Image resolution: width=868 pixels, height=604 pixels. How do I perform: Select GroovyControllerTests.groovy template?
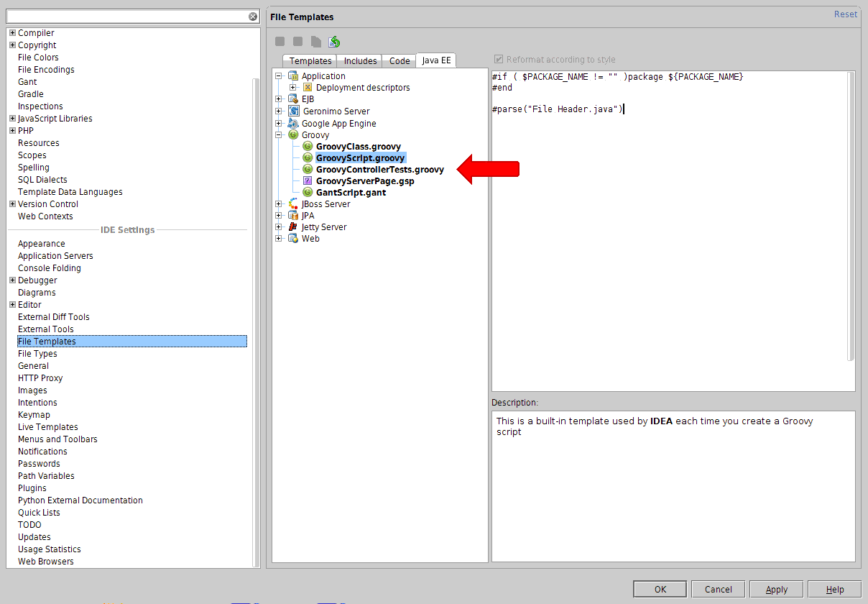pyautogui.click(x=380, y=170)
